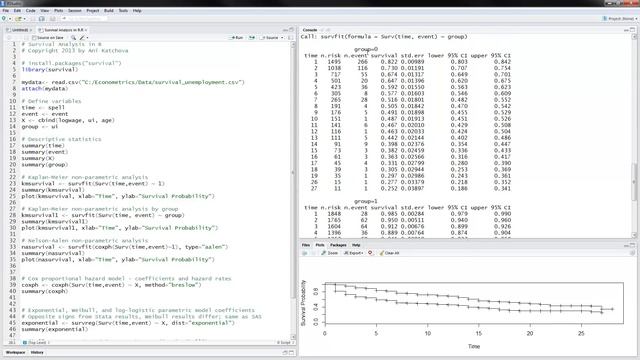The width and height of the screenshot is (640, 360).
Task: Select the Plots tab in lower-right pane
Action: (x=320, y=245)
